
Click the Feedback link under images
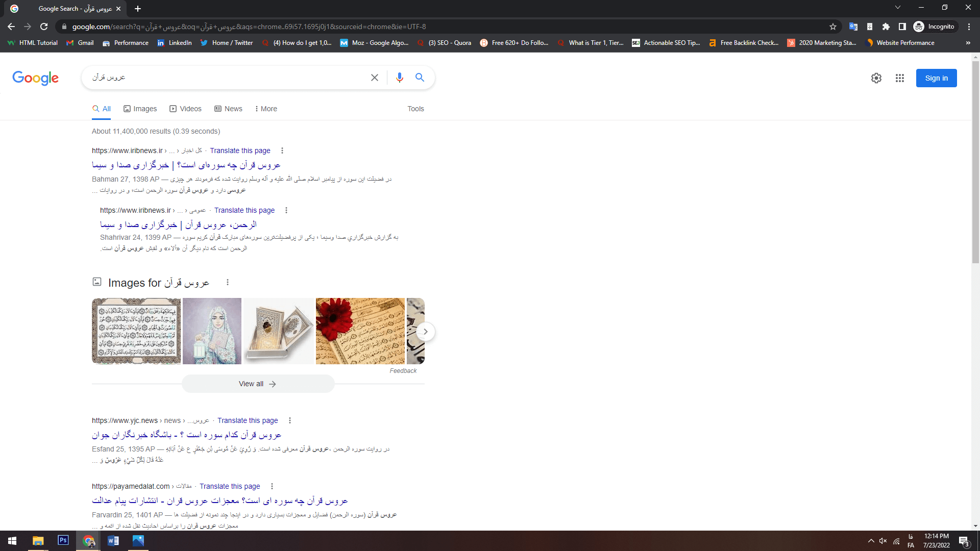click(403, 371)
